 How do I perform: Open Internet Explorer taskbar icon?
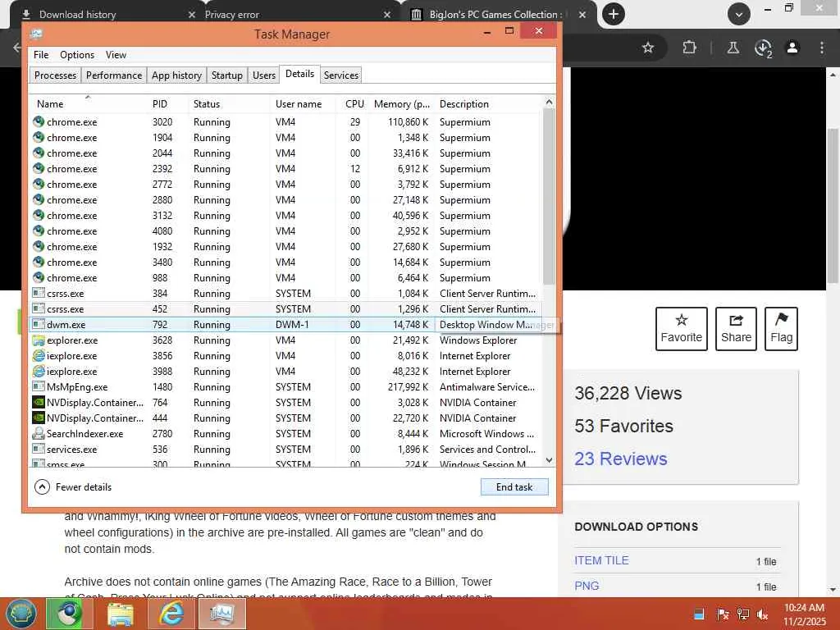(x=171, y=614)
